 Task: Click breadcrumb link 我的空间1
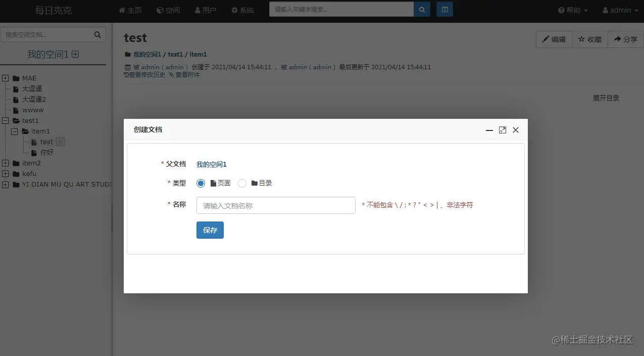click(147, 54)
